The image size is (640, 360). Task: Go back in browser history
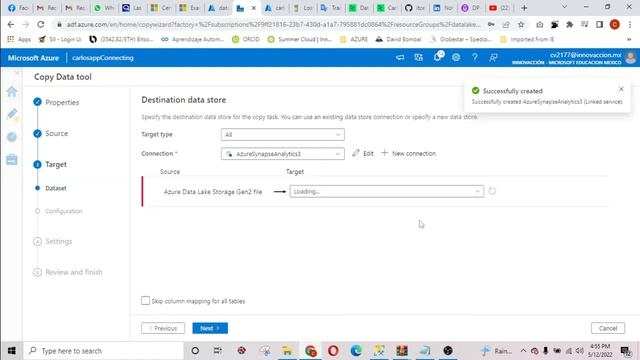pyautogui.click(x=11, y=24)
